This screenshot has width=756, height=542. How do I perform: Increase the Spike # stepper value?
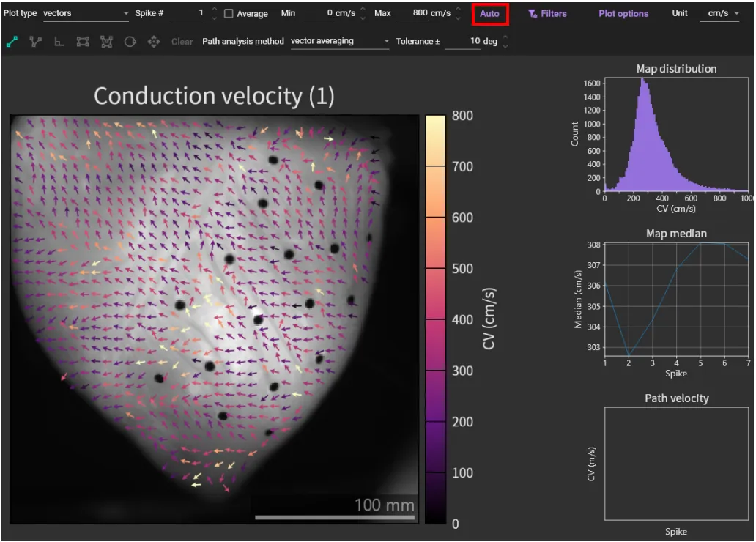[x=214, y=10]
